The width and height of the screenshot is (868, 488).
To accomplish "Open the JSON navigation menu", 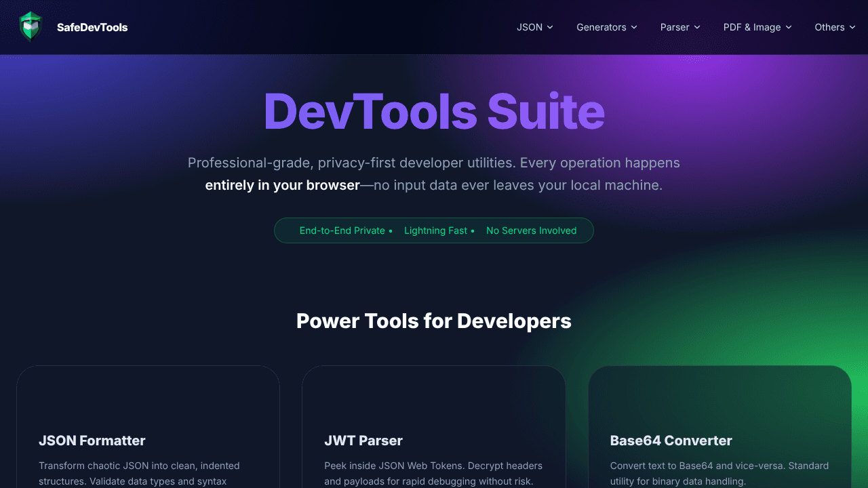I will pyautogui.click(x=535, y=27).
